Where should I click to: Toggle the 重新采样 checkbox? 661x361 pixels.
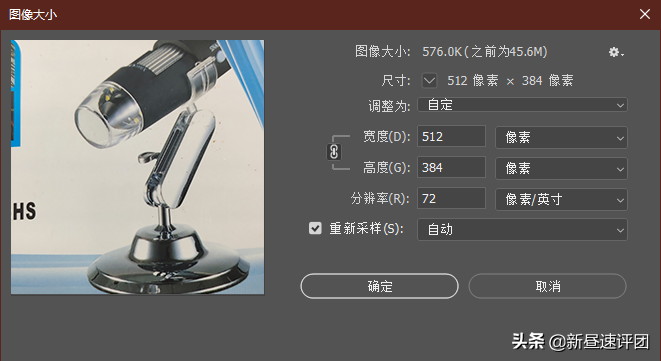click(315, 228)
